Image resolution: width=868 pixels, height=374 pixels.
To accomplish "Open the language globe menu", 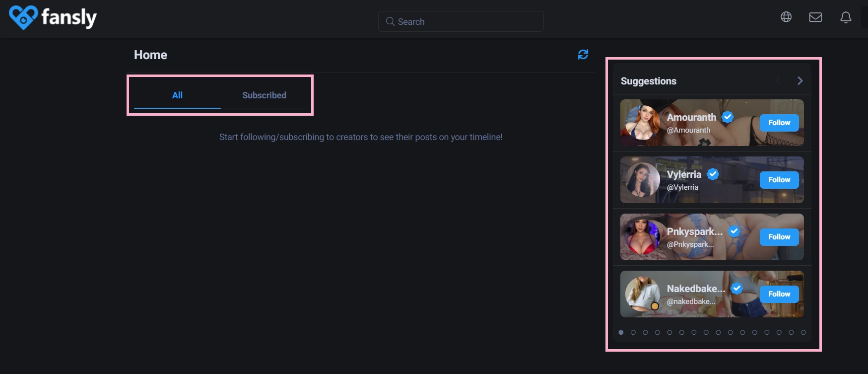I will point(786,17).
